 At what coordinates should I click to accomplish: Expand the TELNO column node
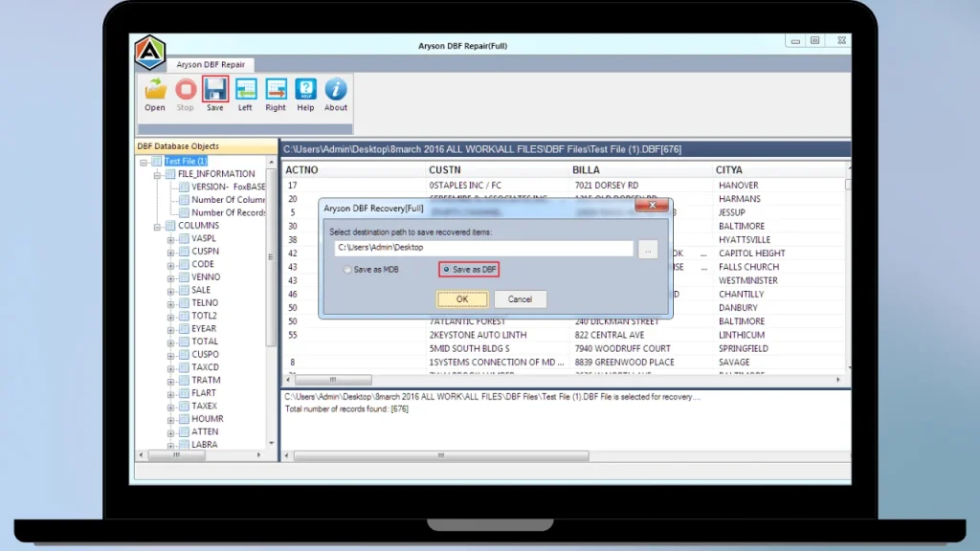(x=170, y=303)
